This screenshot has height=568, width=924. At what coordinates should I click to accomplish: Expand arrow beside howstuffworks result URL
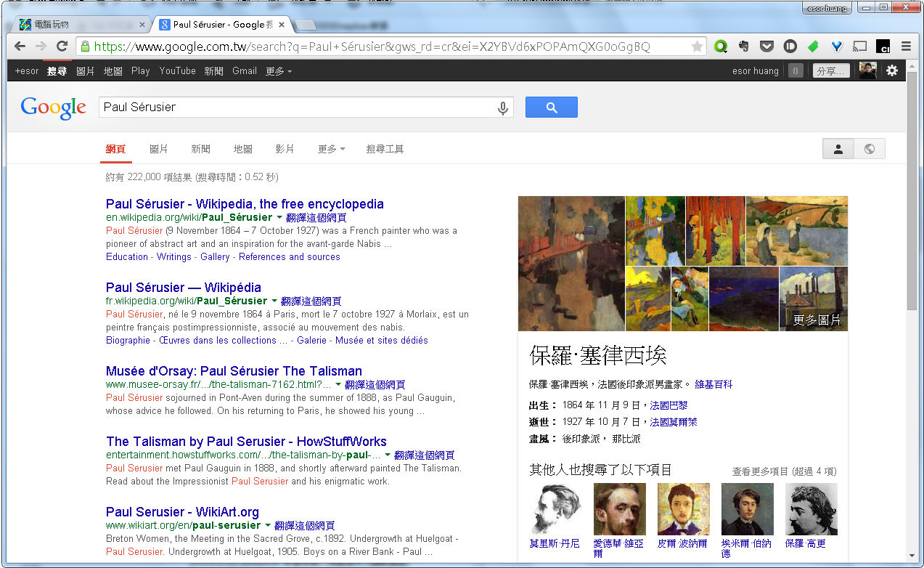pos(387,455)
